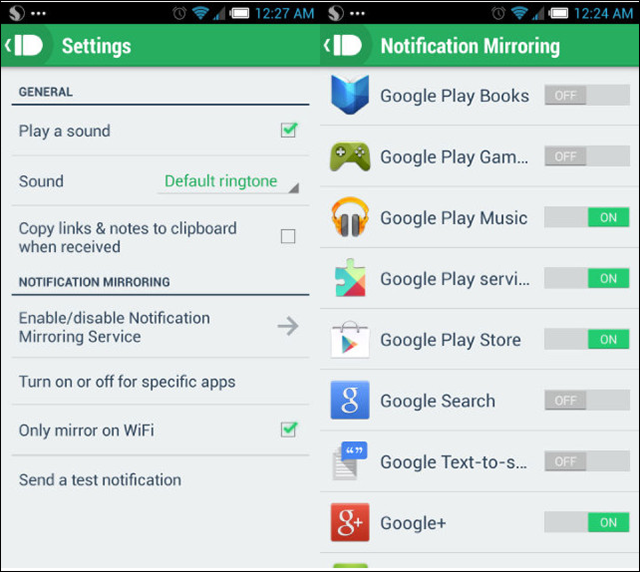Tap the Pushbullet back icon beside Settings
This screenshot has height=572, width=640.
[25, 45]
